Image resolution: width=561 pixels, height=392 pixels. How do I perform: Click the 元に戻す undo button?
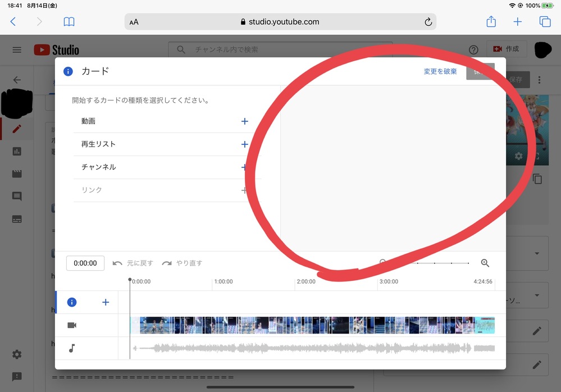tap(133, 263)
